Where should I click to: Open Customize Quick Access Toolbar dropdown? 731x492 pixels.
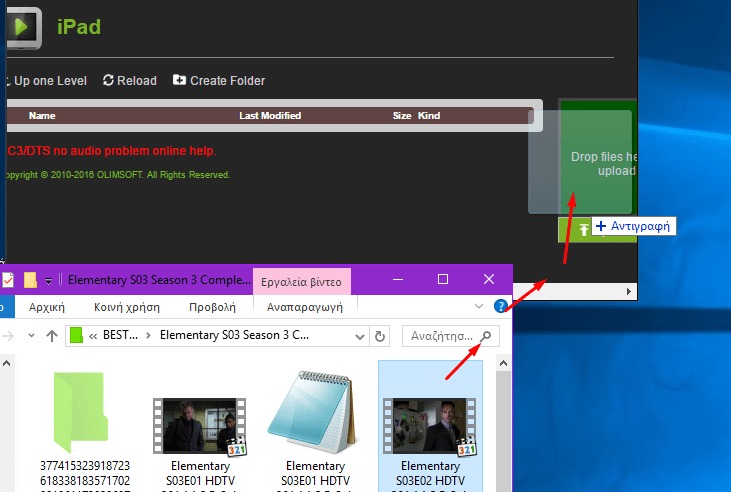click(x=48, y=281)
